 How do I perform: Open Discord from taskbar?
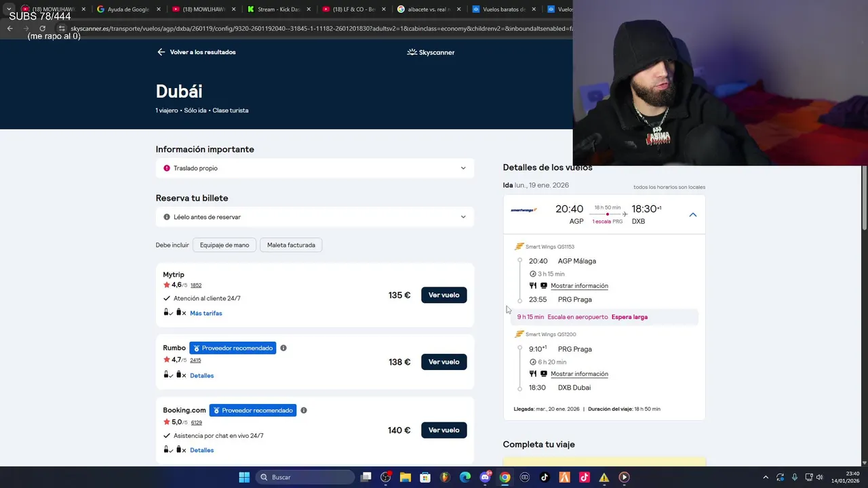[486, 477]
